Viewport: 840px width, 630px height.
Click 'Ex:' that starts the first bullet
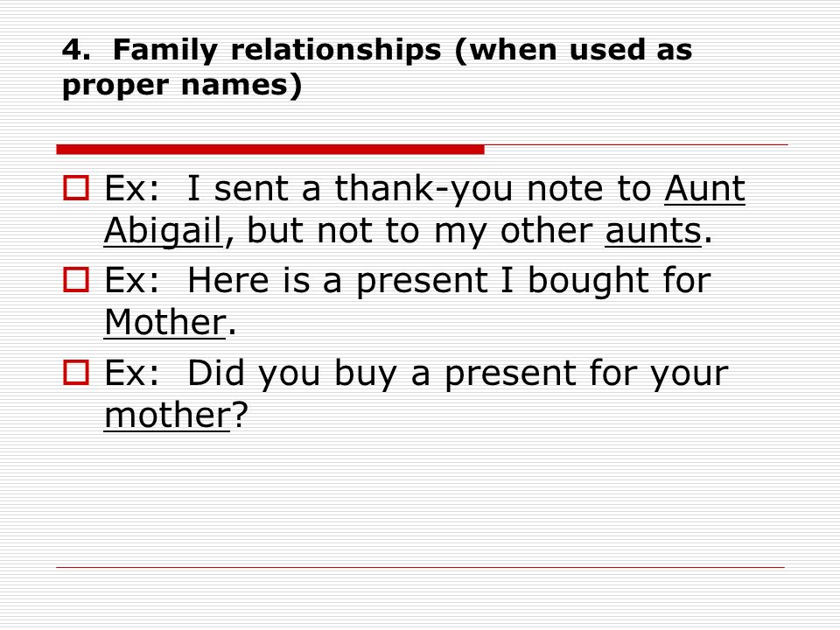pyautogui.click(x=132, y=189)
